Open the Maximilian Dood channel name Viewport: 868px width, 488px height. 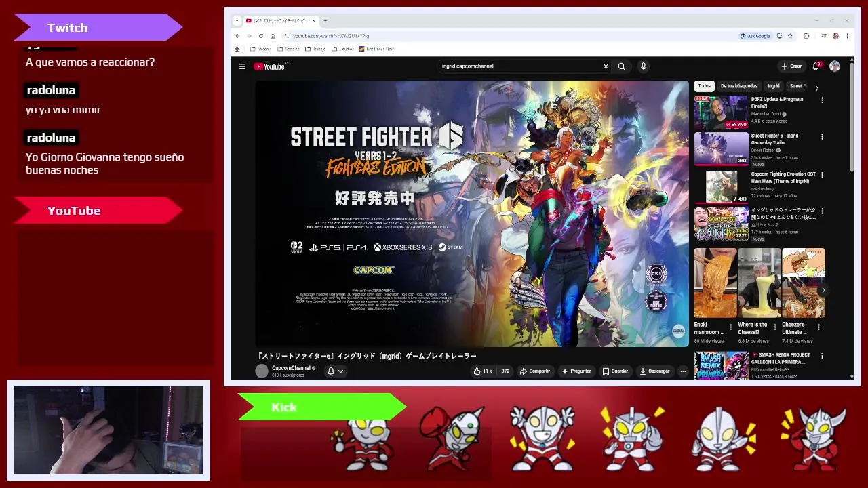pos(766,114)
